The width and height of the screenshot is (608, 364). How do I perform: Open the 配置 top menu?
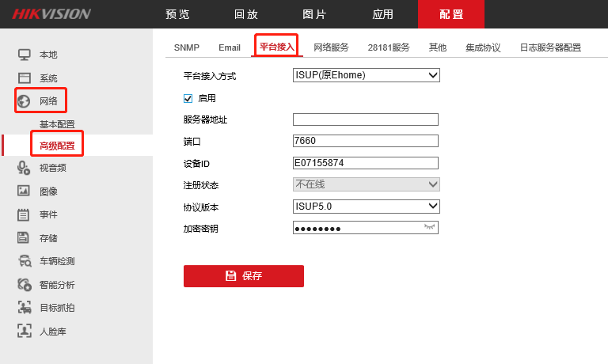(x=451, y=14)
